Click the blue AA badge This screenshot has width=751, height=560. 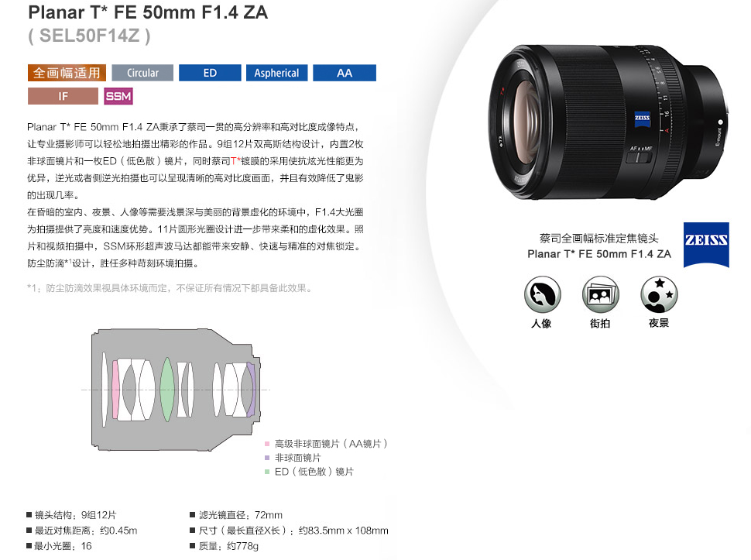pos(345,73)
